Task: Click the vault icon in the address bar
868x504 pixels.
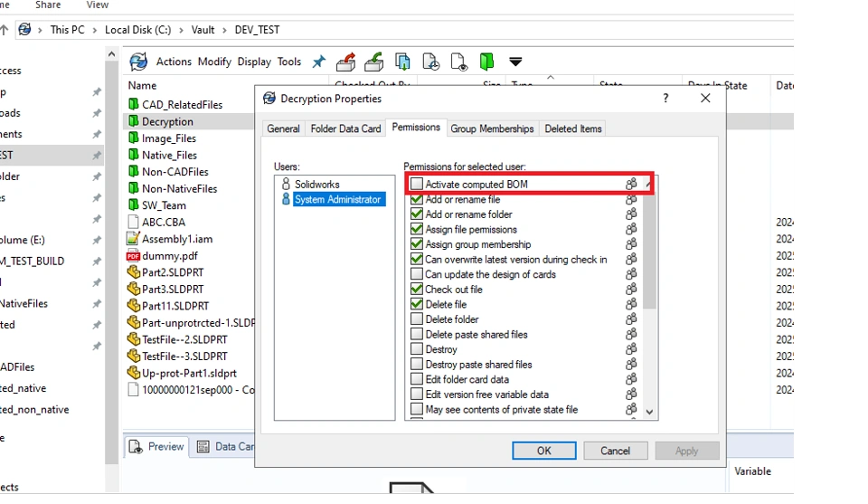Action: (x=24, y=29)
